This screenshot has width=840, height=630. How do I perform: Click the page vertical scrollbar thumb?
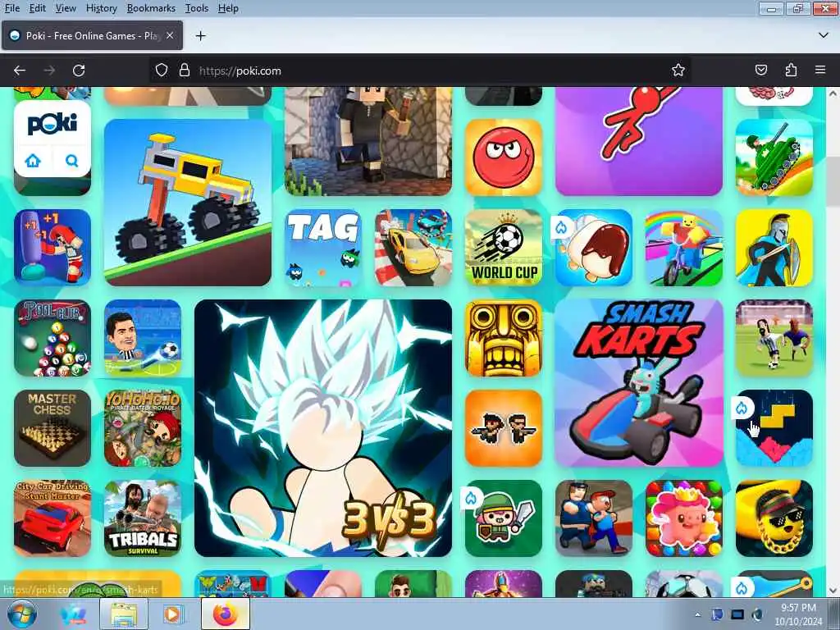pyautogui.click(x=833, y=182)
